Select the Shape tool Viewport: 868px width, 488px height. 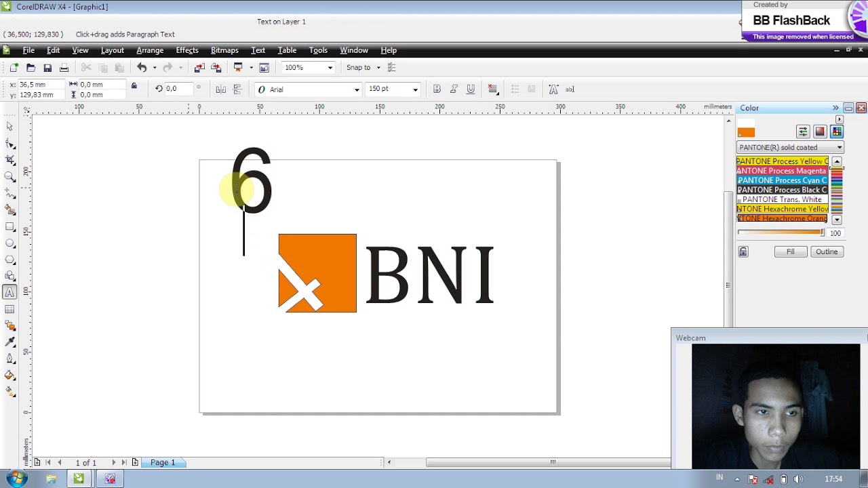click(9, 144)
